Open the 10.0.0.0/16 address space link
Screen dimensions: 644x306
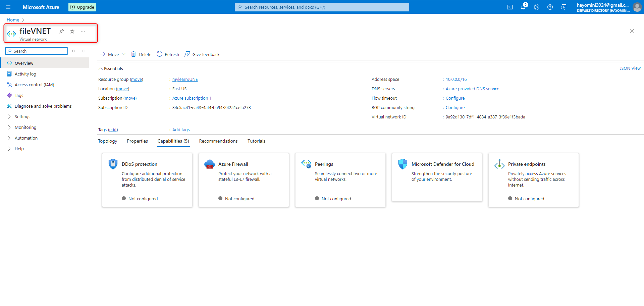click(456, 80)
